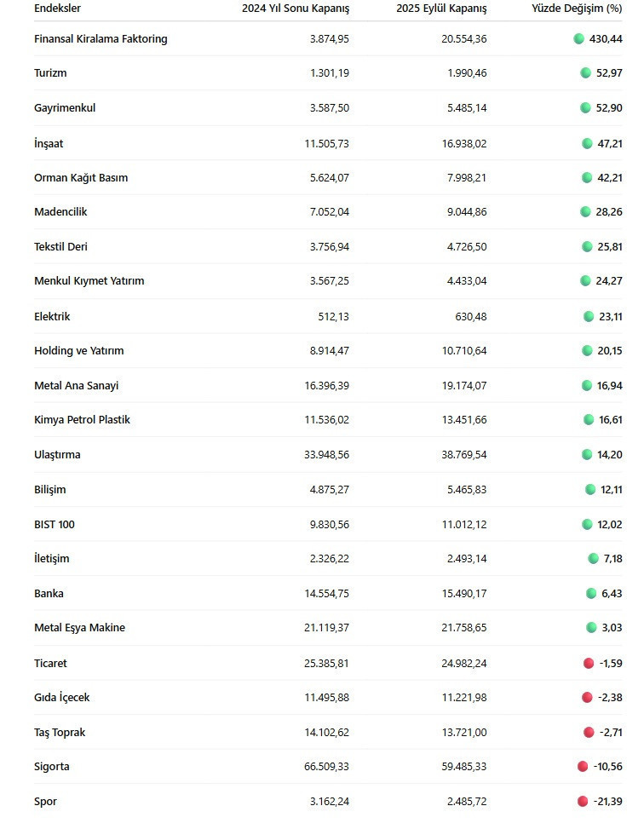Click the 2025 Eylül Kapanış column header
644x829 pixels.
point(441,8)
